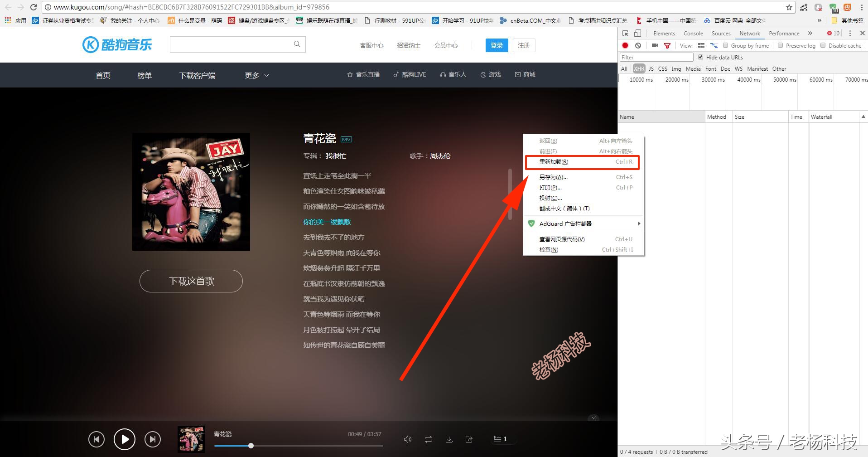Click the 注册 register button
Viewport: 868px width, 457px height.
(524, 45)
